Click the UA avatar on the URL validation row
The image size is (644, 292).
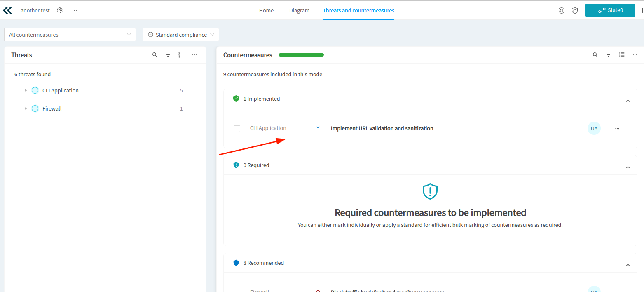(594, 129)
